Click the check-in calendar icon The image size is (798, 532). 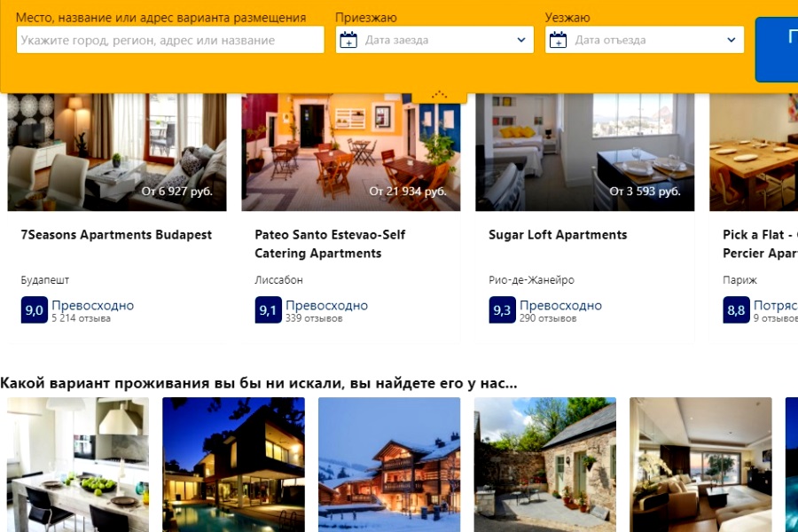348,40
